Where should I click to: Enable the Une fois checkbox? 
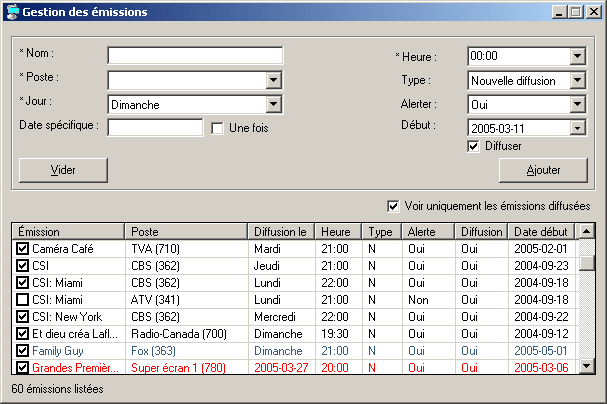coord(217,128)
